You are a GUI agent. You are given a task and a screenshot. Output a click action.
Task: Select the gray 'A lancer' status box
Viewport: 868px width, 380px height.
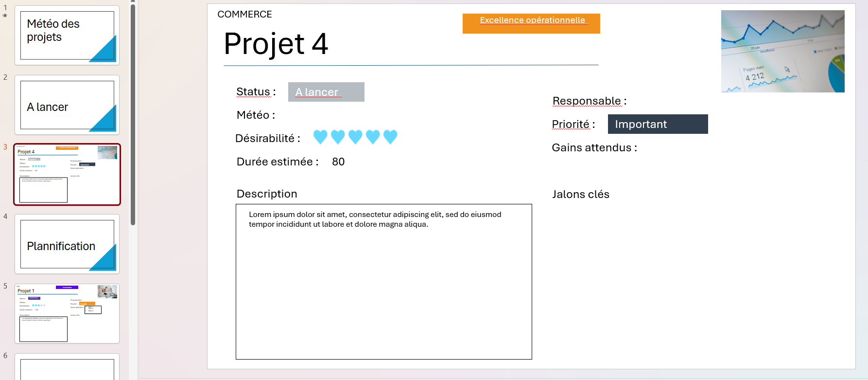(x=326, y=92)
